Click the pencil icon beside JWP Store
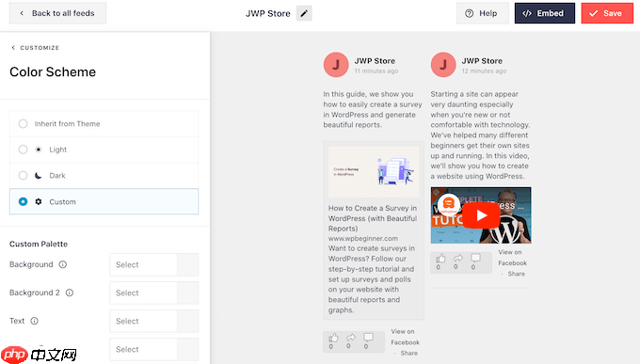640x364 pixels. click(x=304, y=13)
